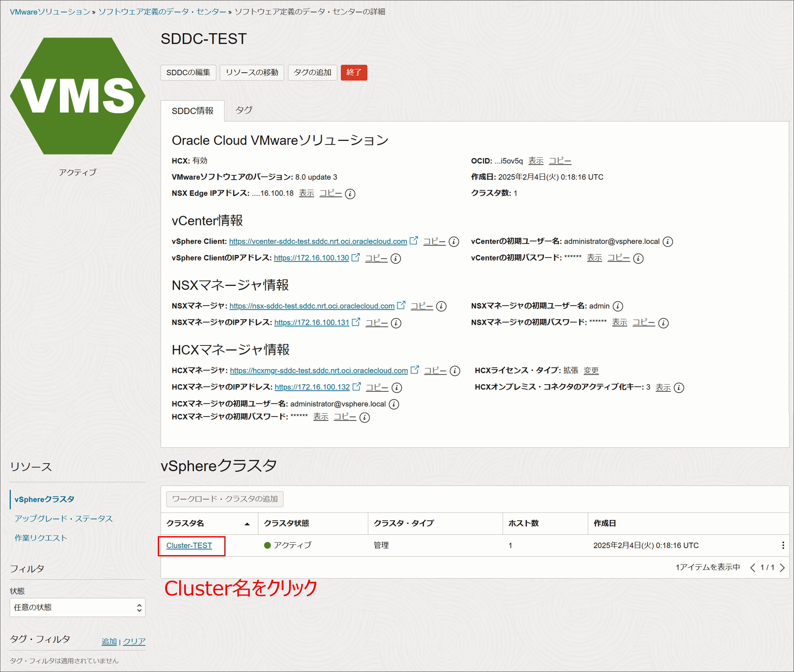Click info icon for vSphere Client IP address
794x672 pixels.
click(x=396, y=259)
